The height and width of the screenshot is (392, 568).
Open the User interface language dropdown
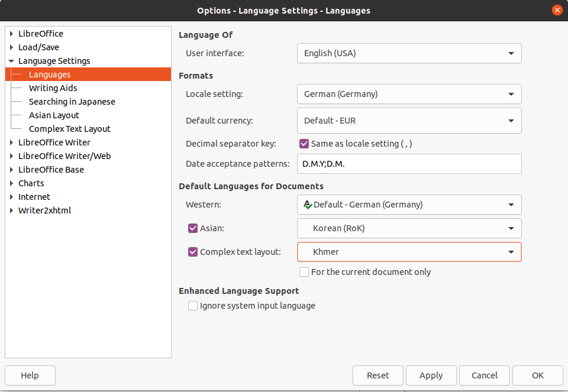pos(409,53)
